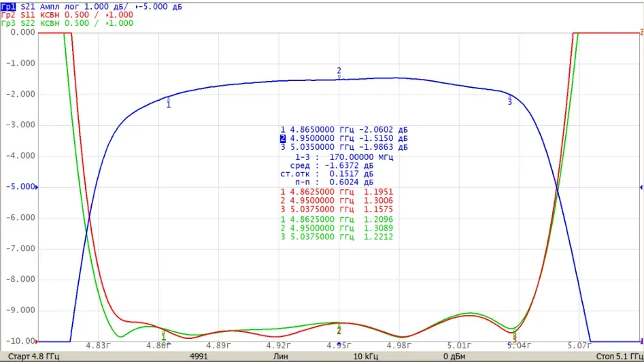Click the 0 дБм power level value

pos(454,357)
